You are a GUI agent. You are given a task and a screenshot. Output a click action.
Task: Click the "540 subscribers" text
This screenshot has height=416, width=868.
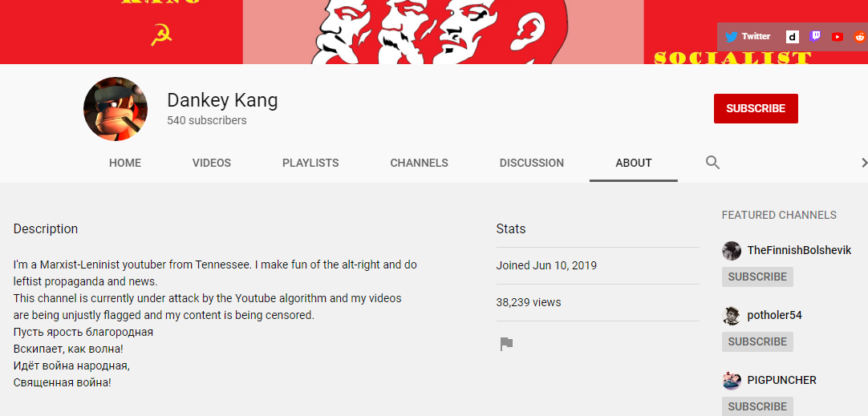(206, 120)
